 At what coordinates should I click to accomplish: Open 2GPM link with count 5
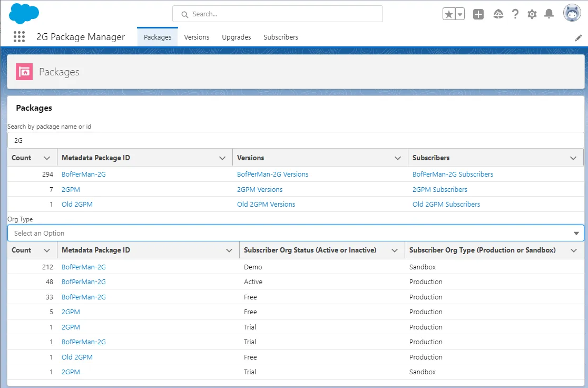71,312
